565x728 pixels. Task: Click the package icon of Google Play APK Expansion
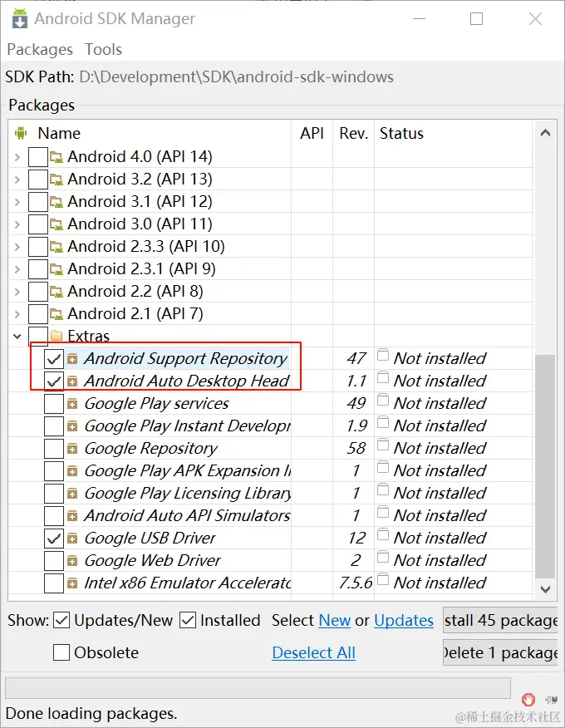[72, 471]
